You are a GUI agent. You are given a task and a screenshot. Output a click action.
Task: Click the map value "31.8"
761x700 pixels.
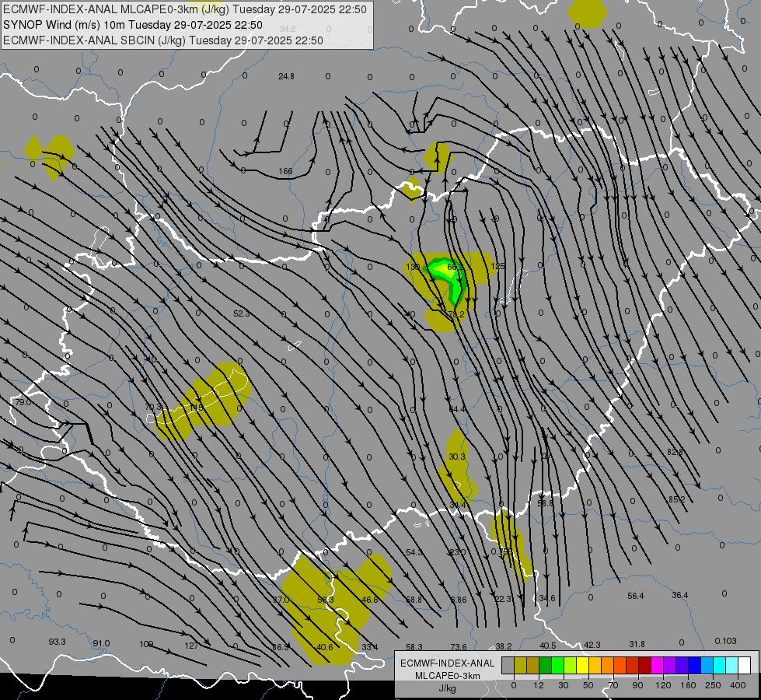point(637,644)
